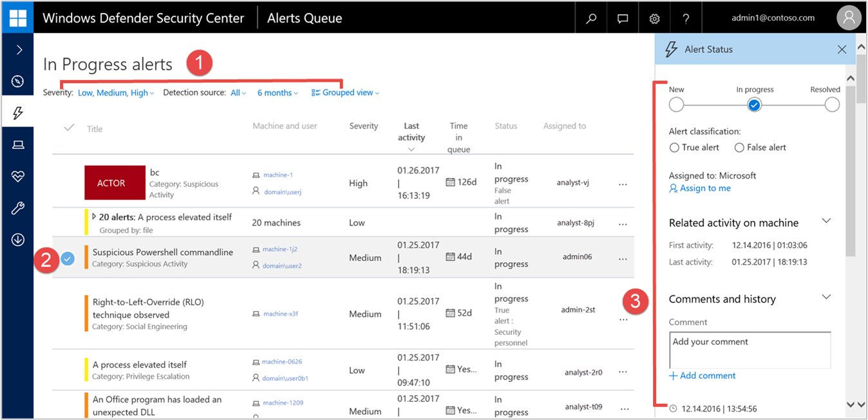Image resolution: width=868 pixels, height=420 pixels.
Task: Open the alerts queue lightning icon
Action: tap(17, 113)
